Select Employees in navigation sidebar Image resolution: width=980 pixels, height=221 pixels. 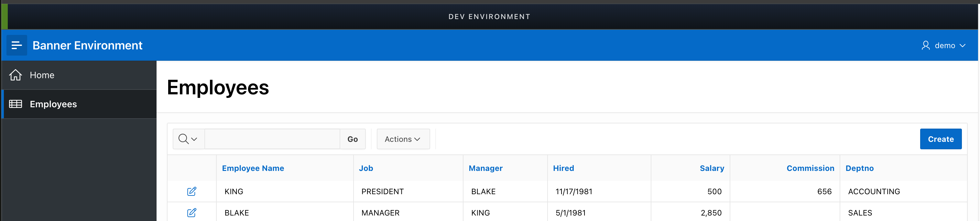click(x=79, y=104)
